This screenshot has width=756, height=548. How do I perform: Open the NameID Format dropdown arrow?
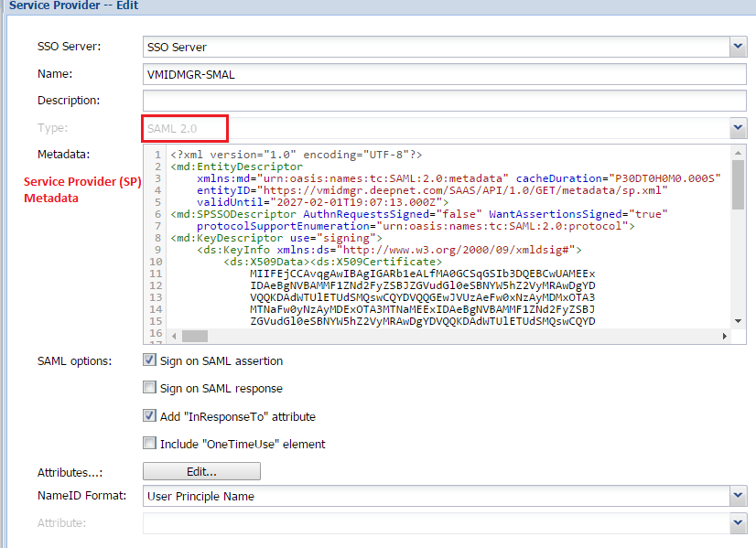[738, 496]
